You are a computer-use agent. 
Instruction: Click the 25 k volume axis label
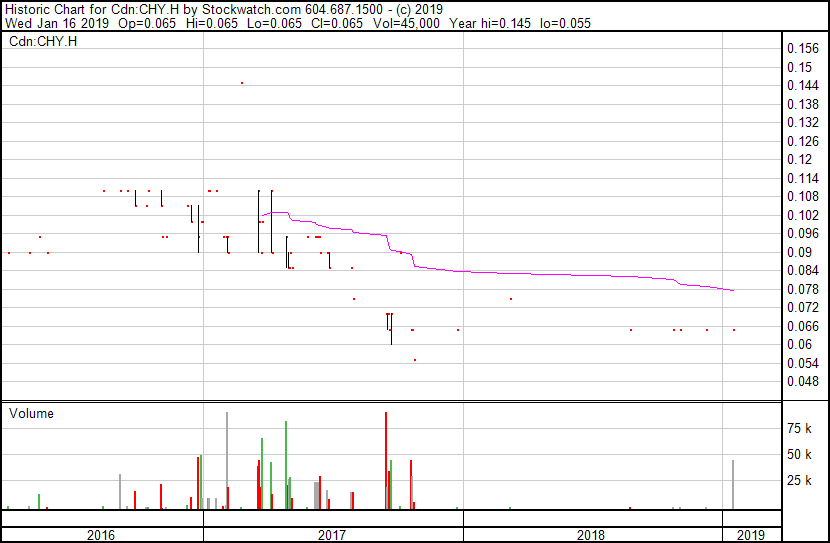click(x=799, y=480)
